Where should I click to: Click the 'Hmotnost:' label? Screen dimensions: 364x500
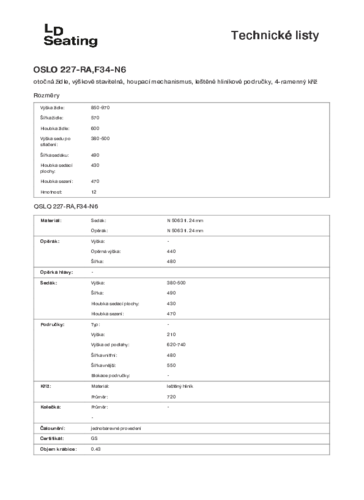51,192
